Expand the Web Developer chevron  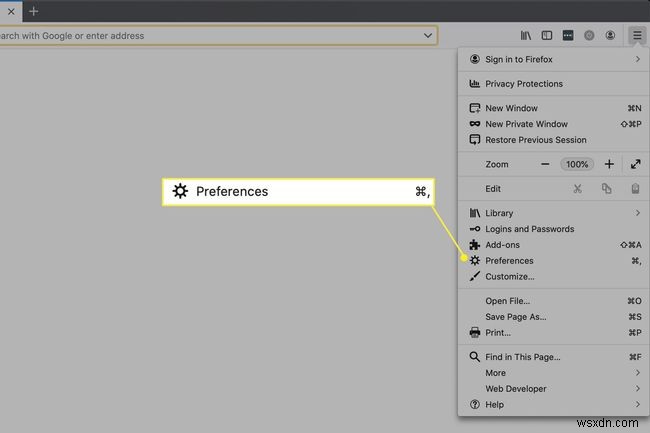pyautogui.click(x=638, y=389)
